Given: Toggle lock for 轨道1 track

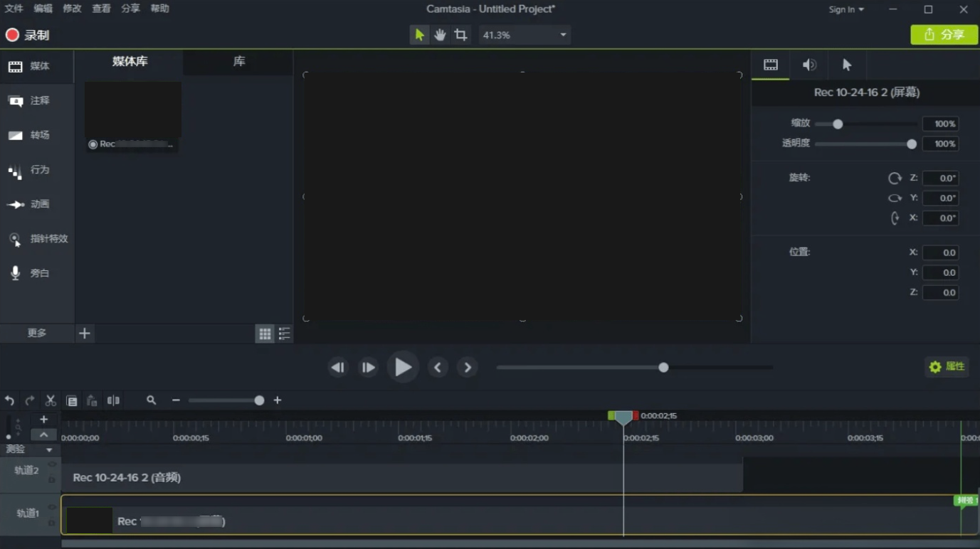Looking at the screenshot, I should click(52, 523).
